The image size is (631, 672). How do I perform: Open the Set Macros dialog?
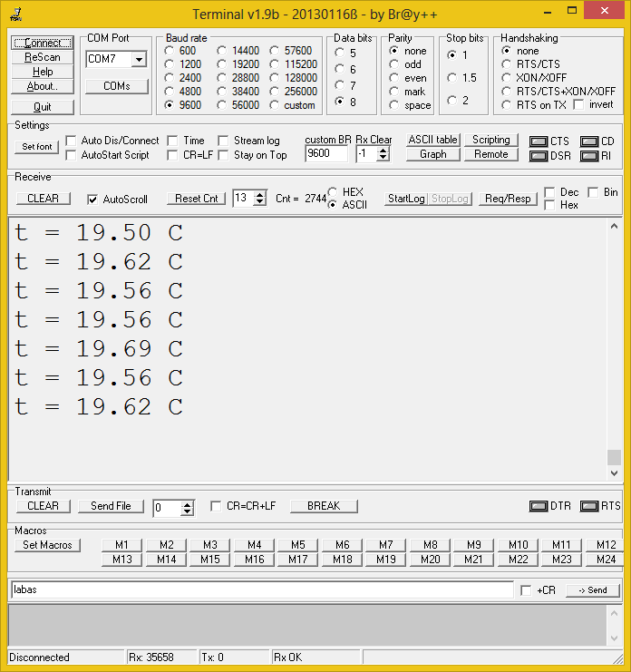(47, 545)
